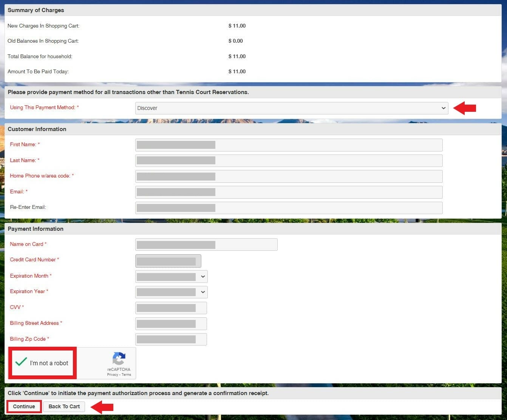The width and height of the screenshot is (507, 420).
Task: Click the Email input field
Action: tap(289, 192)
